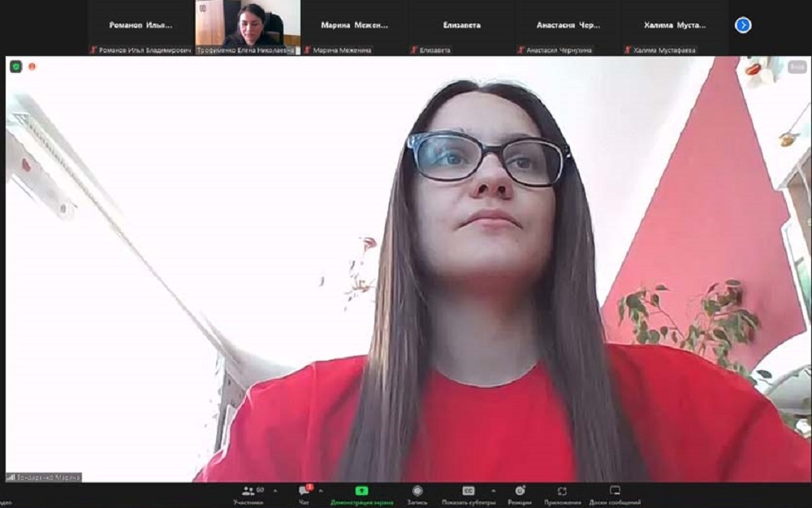Select Марина Меженина's participant tile
This screenshot has height=508, width=812.
354,26
